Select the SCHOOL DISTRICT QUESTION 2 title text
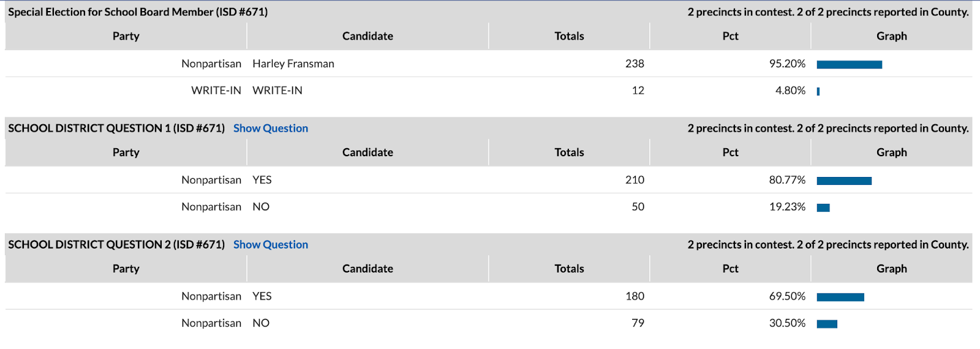 point(116,244)
